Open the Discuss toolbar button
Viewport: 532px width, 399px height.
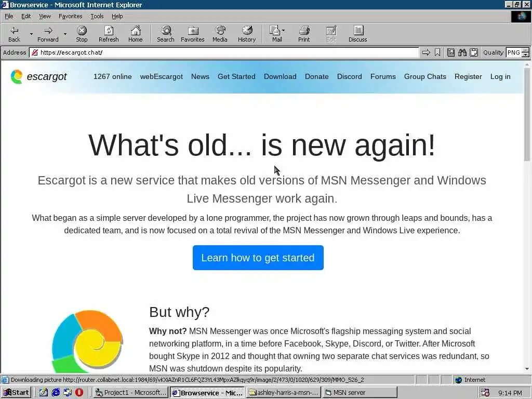(x=357, y=34)
